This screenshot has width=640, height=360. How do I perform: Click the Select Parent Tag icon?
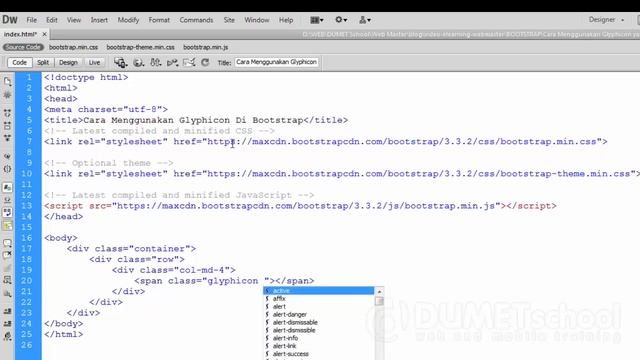pyautogui.click(x=7, y=156)
